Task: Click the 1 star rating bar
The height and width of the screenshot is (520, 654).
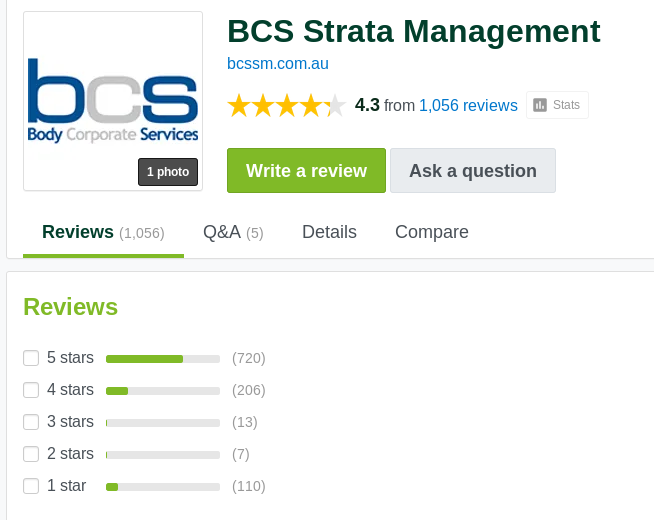Action: [x=163, y=487]
